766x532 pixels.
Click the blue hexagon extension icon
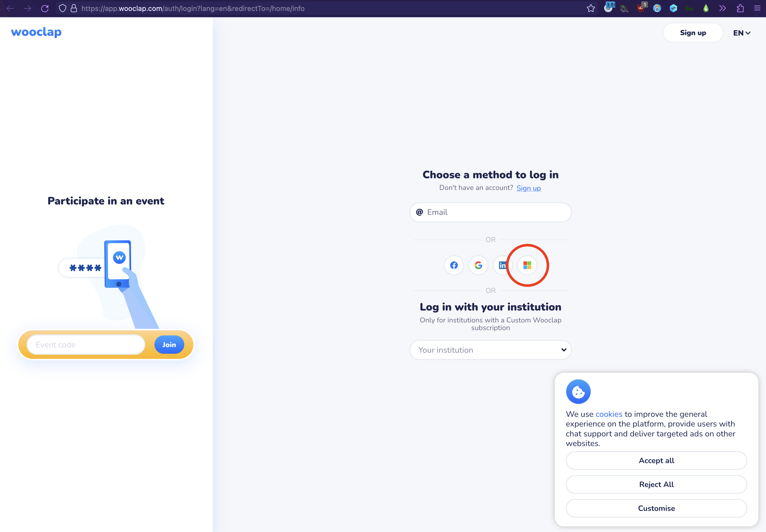[x=673, y=8]
